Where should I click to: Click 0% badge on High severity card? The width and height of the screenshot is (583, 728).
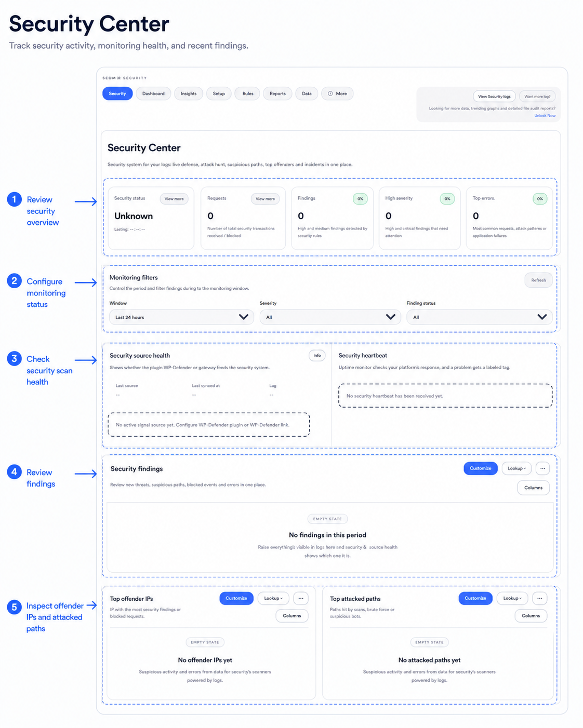coord(447,199)
